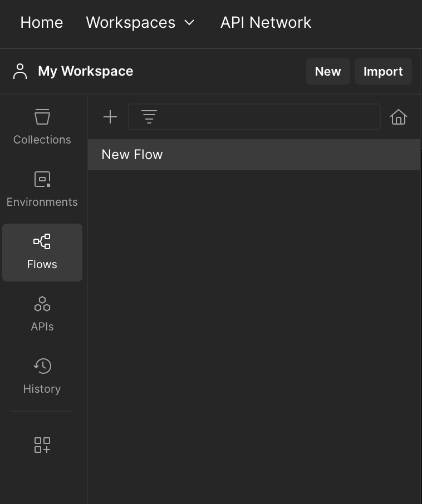Screen dimensions: 422x504
Task: Click the History label in sidebar
Action: tap(42, 389)
